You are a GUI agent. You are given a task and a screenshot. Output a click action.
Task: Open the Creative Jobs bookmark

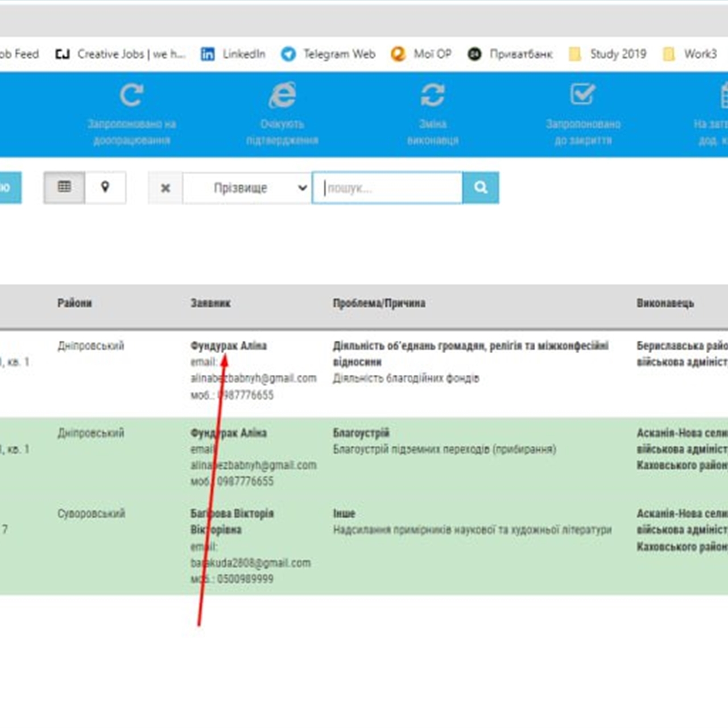point(121,54)
